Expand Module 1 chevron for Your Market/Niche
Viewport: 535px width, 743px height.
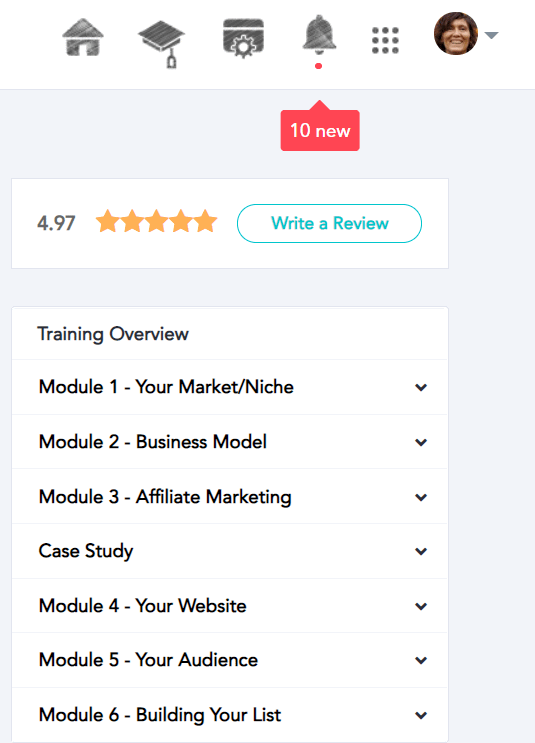[x=421, y=387]
